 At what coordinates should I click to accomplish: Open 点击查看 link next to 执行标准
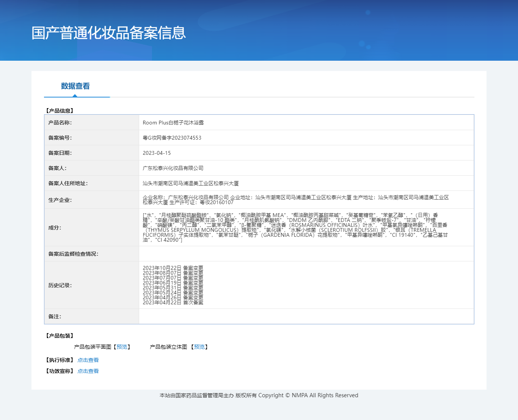pyautogui.click(x=88, y=360)
